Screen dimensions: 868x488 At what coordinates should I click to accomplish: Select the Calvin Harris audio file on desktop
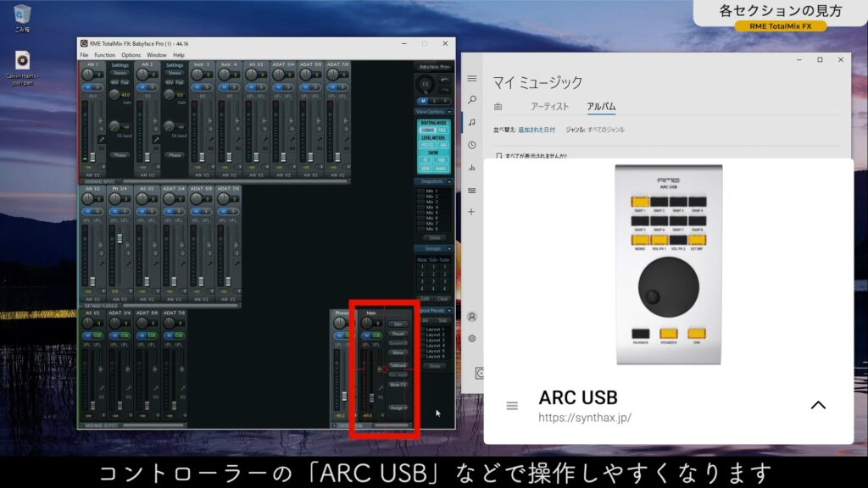pos(22,68)
